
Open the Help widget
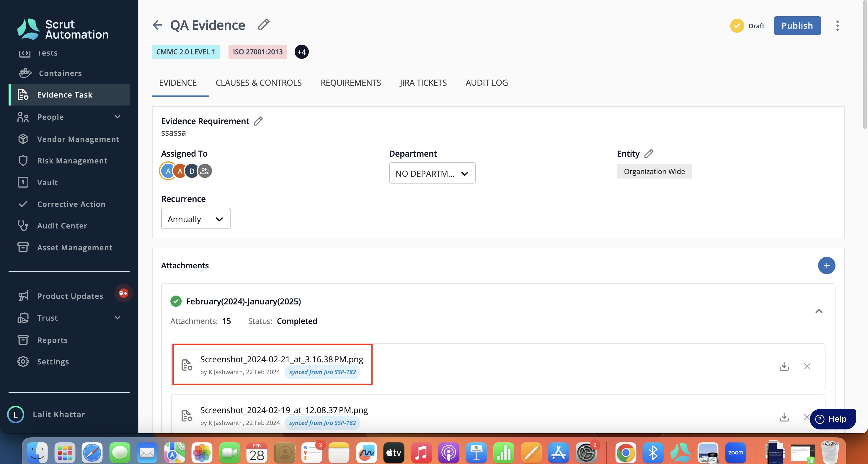point(832,419)
